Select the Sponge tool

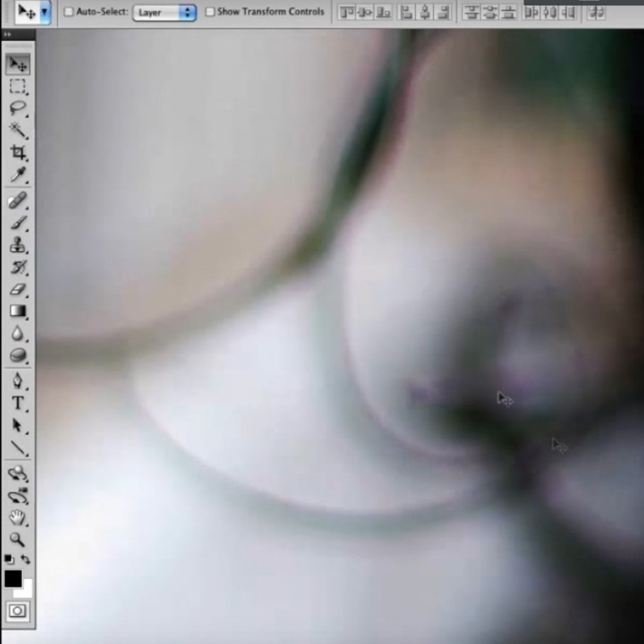coord(18,355)
